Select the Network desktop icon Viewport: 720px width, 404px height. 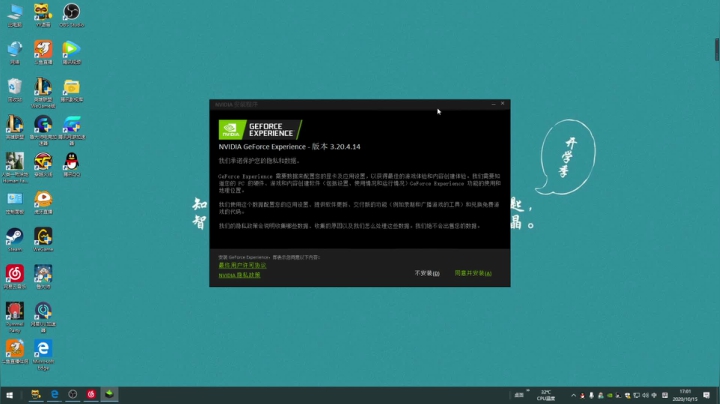pyautogui.click(x=15, y=52)
